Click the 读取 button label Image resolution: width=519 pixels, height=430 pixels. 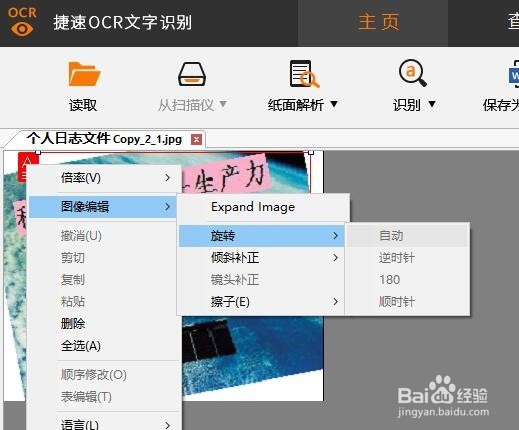[x=83, y=105]
